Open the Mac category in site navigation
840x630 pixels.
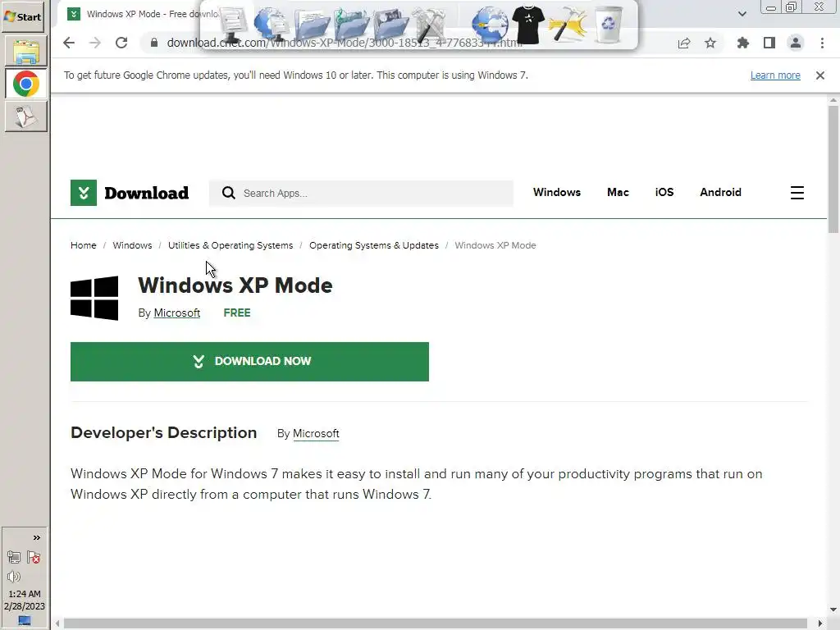click(x=618, y=192)
